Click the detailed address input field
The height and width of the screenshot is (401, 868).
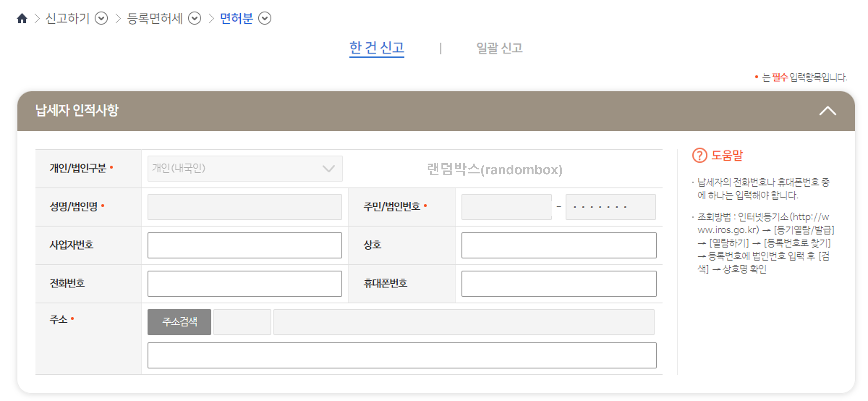[402, 355]
